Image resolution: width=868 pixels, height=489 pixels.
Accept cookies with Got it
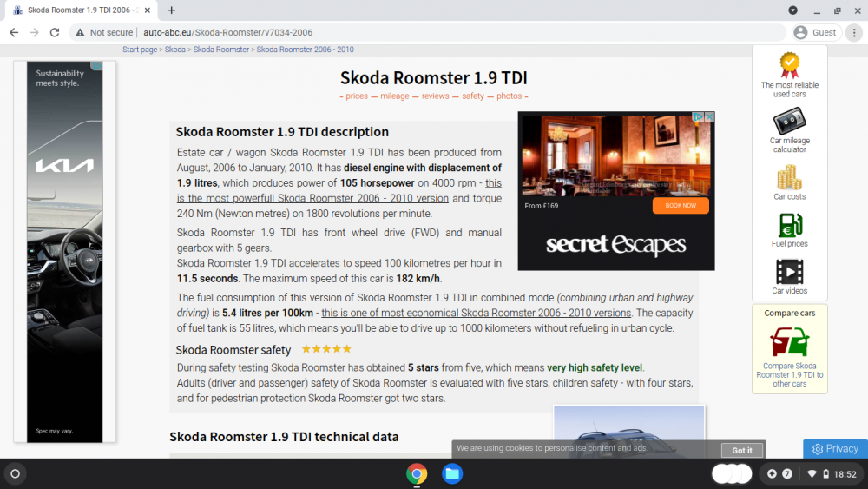coord(742,450)
